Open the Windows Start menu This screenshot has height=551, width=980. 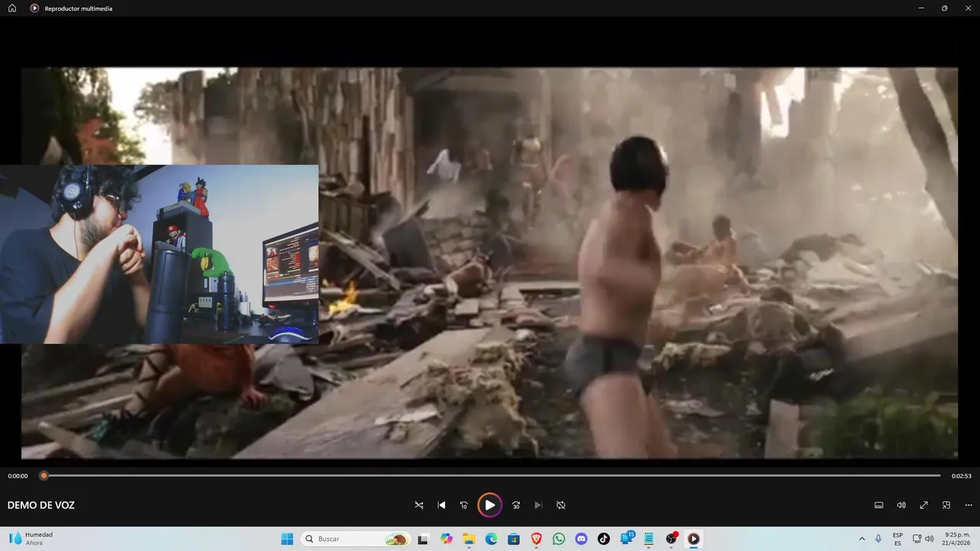coord(287,539)
